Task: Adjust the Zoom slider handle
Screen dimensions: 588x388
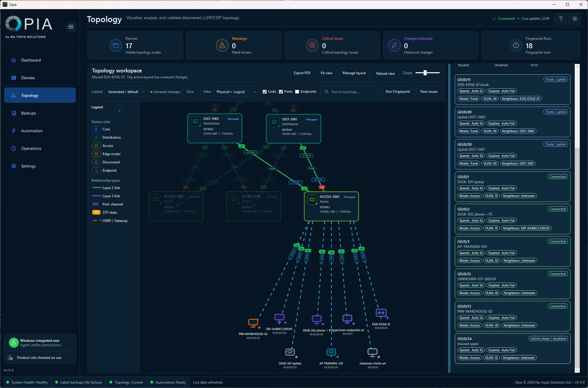Action: pos(425,73)
